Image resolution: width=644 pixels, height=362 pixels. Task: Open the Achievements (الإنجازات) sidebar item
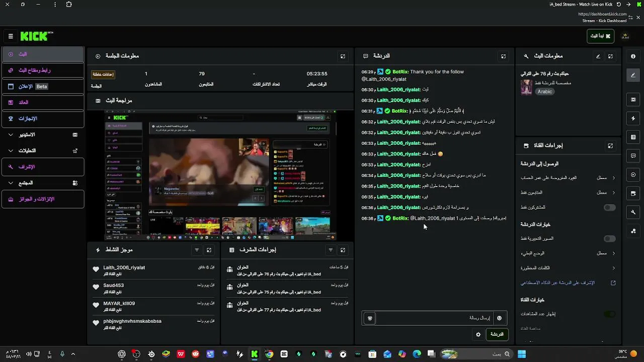pyautogui.click(x=43, y=119)
